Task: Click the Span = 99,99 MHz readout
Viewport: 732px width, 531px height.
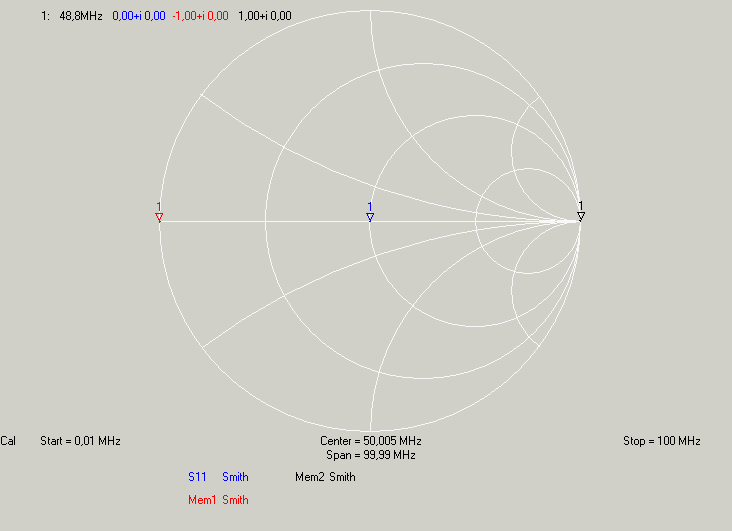Action: tap(371, 455)
